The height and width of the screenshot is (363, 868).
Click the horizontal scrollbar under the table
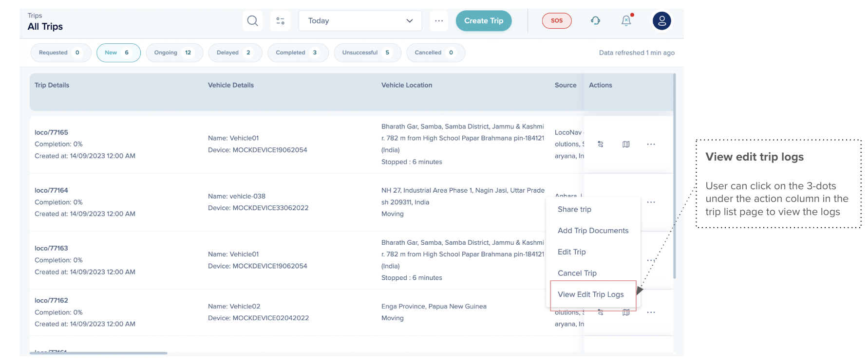(x=98, y=353)
